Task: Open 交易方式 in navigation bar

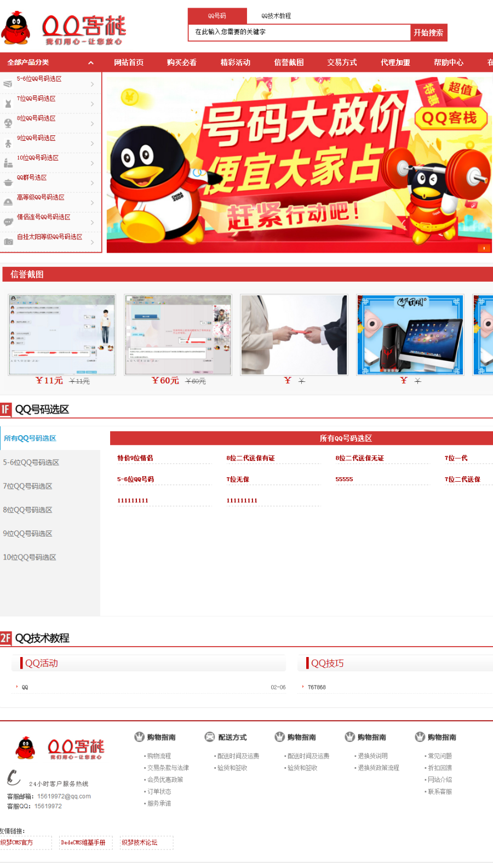Action: 342,62
